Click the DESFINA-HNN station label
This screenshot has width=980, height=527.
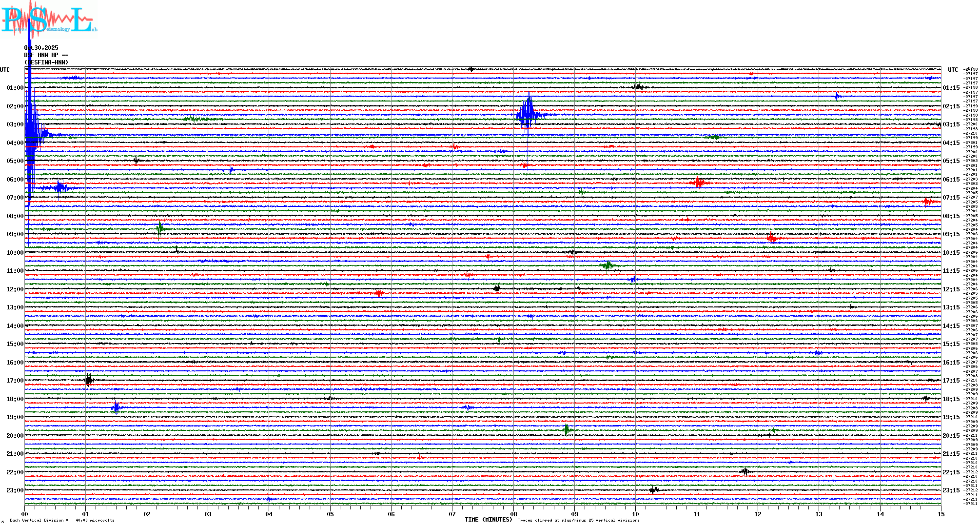(x=47, y=62)
